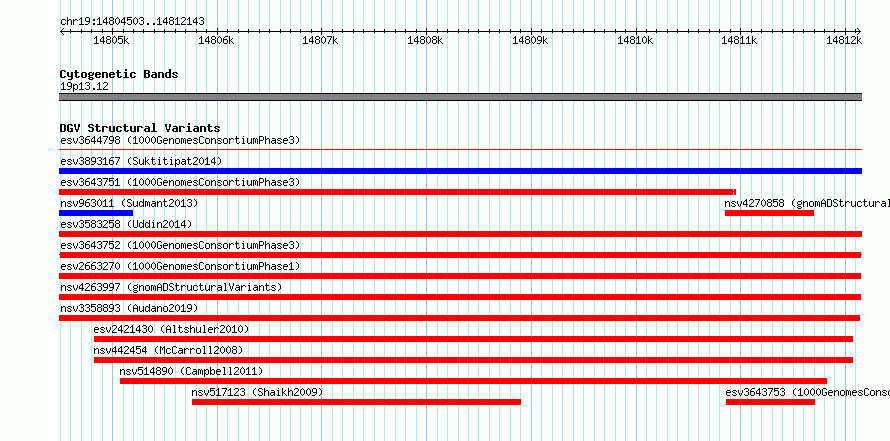Click the short blue nsv963011 Sudmant2013 bar
The width and height of the screenshot is (890, 441).
[96, 213]
